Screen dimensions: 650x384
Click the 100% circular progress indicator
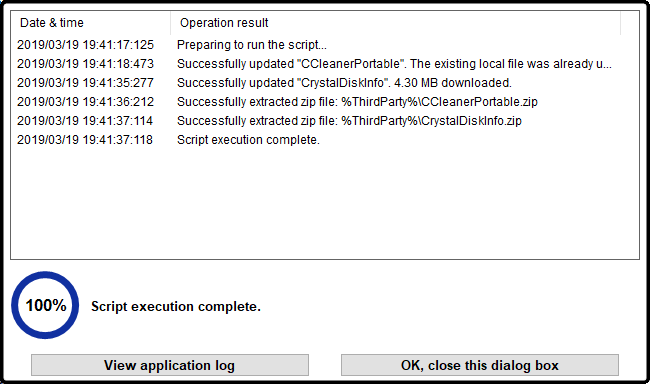pos(45,305)
